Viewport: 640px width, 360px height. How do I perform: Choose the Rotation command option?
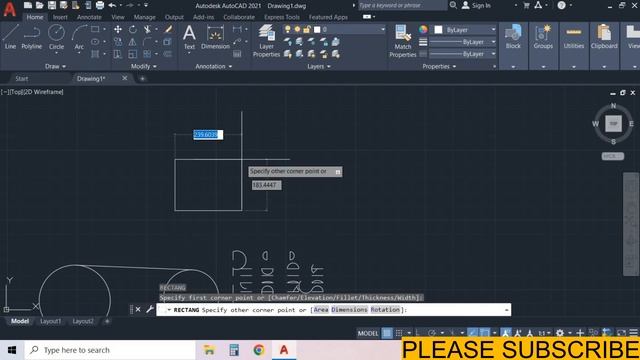tap(385, 310)
